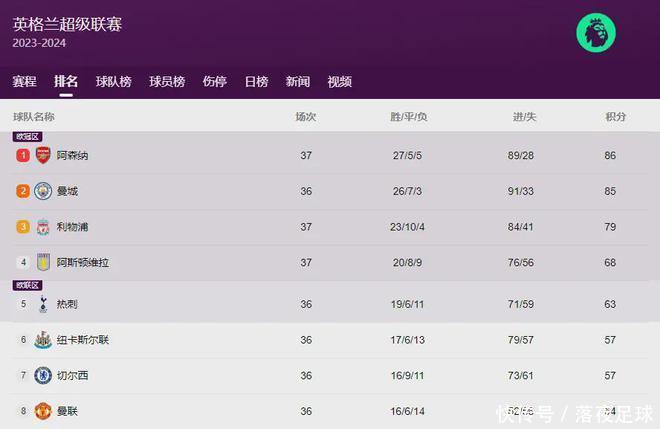This screenshot has width=660, height=429.
Task: Click the Tottenham club crest
Action: [43, 304]
